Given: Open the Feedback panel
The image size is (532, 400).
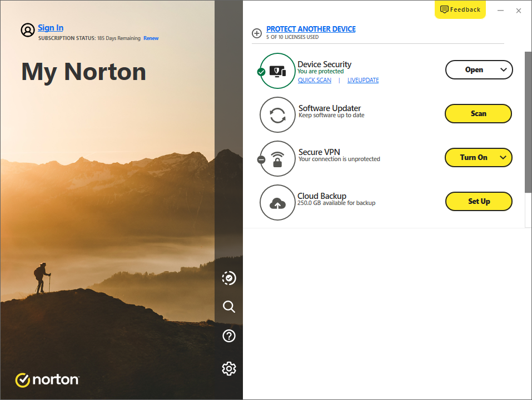Looking at the screenshot, I should pyautogui.click(x=460, y=9).
